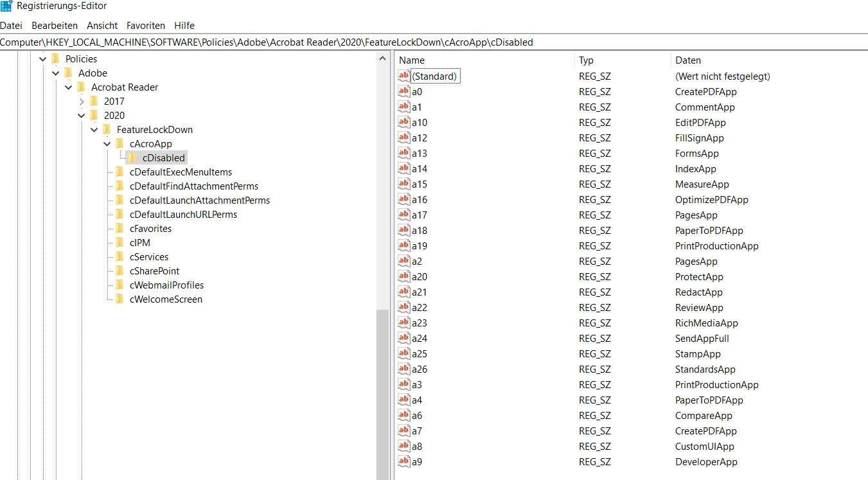Select the cDefaultLaunchURLPerms key
The image size is (868, 480).
tap(183, 215)
